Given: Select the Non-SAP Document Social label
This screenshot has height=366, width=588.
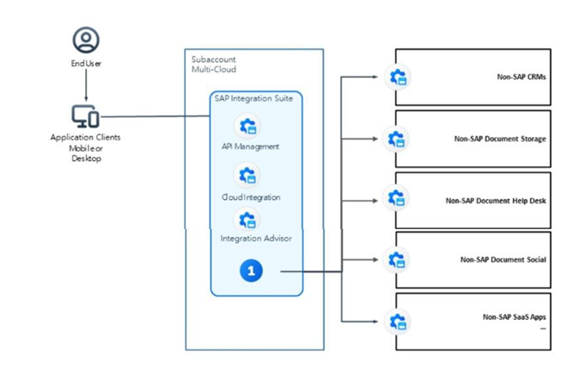Looking at the screenshot, I should (x=503, y=260).
